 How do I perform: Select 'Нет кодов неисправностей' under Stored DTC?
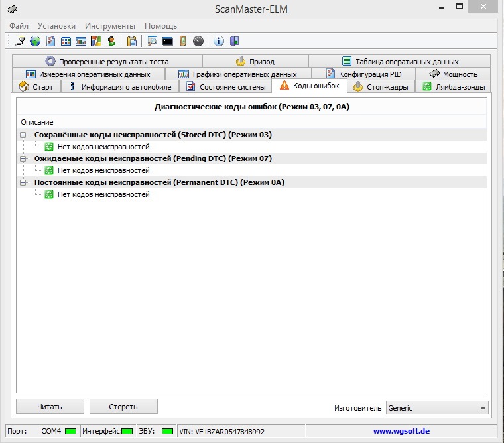pyautogui.click(x=103, y=147)
